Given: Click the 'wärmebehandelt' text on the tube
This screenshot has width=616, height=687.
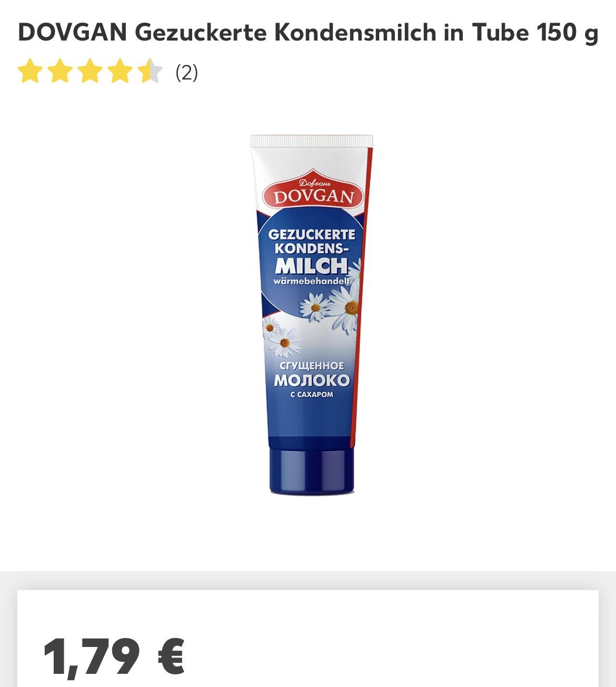Looking at the screenshot, I should pyautogui.click(x=312, y=281).
